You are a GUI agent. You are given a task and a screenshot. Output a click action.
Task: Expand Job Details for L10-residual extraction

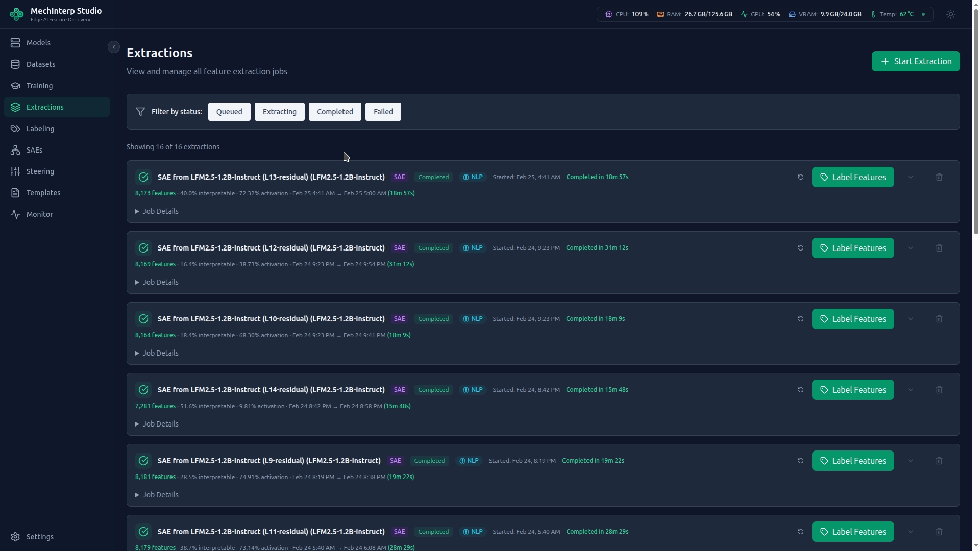pos(157,353)
